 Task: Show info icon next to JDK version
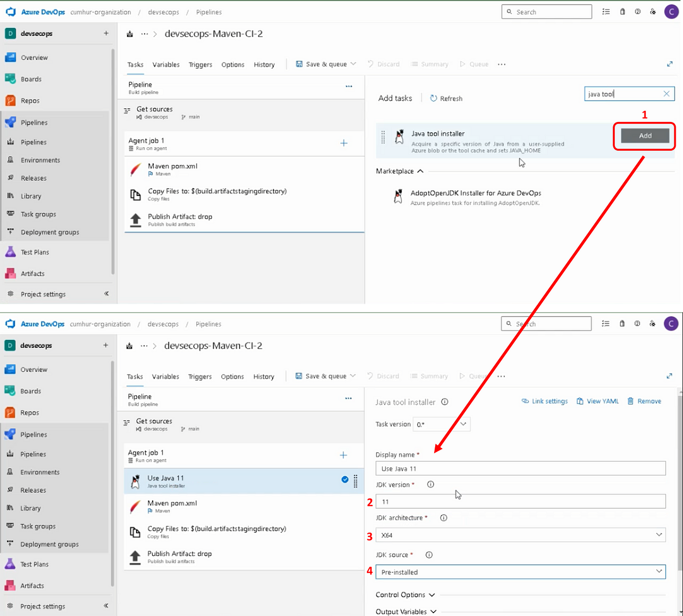click(x=431, y=484)
